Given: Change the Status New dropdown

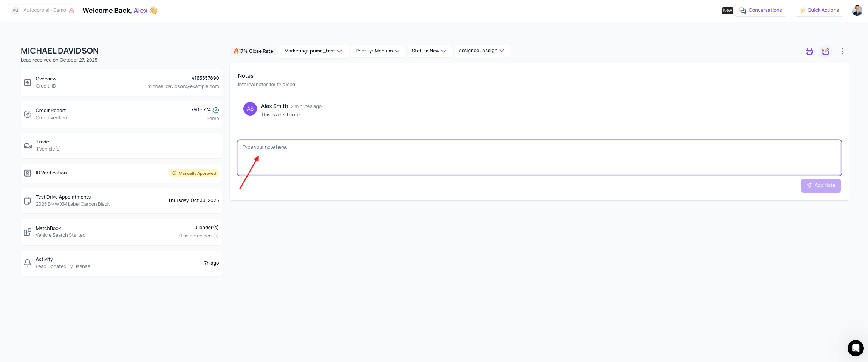Looking at the screenshot, I should [429, 51].
